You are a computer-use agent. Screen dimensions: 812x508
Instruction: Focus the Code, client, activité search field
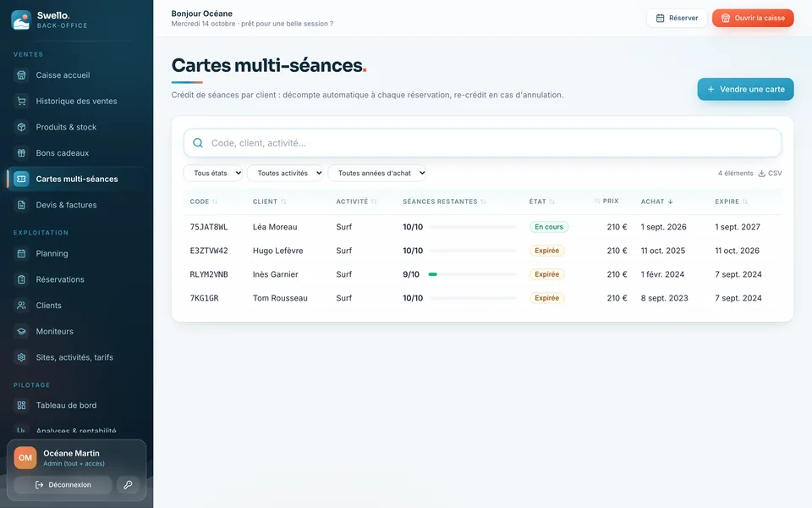(x=483, y=143)
